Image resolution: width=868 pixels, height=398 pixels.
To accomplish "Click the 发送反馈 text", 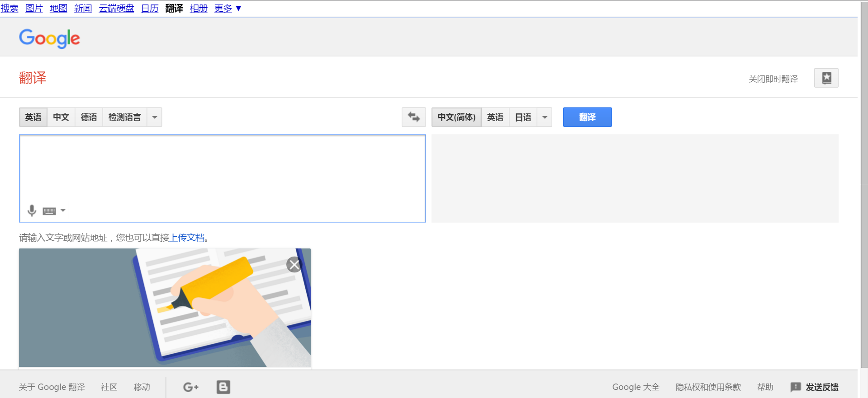I will coord(822,387).
